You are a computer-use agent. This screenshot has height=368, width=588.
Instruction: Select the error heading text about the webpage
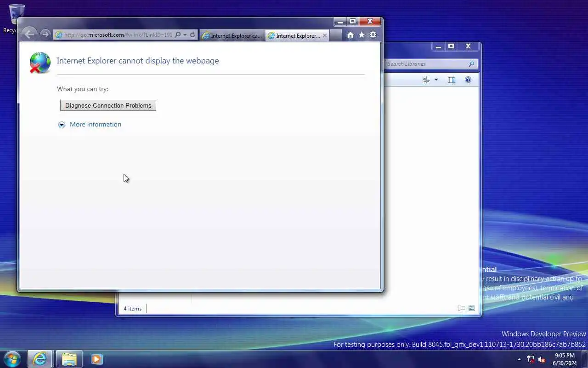(138, 61)
